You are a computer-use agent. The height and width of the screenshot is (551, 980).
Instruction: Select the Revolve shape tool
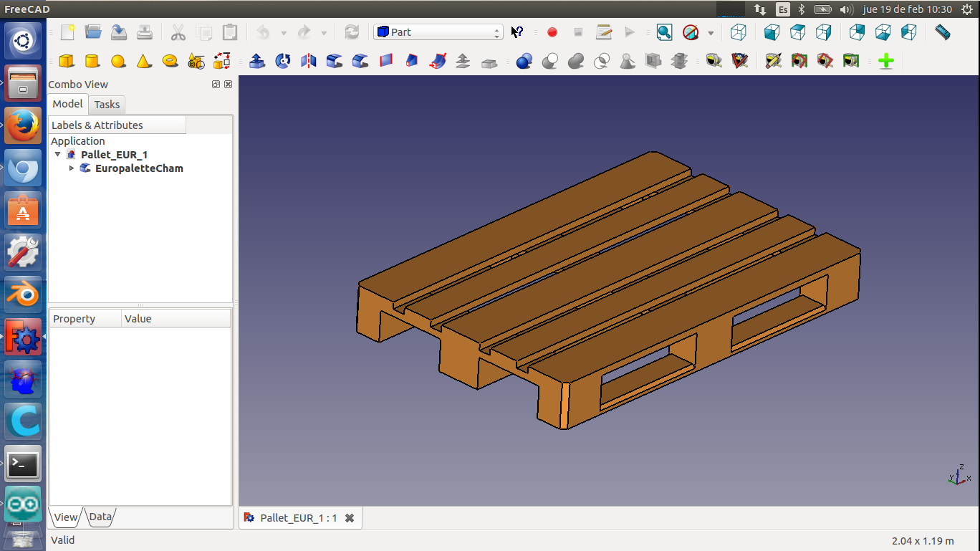click(283, 61)
